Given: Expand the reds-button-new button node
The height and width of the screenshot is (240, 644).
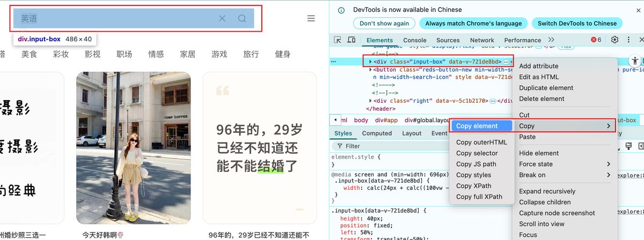Looking at the screenshot, I should [370, 70].
